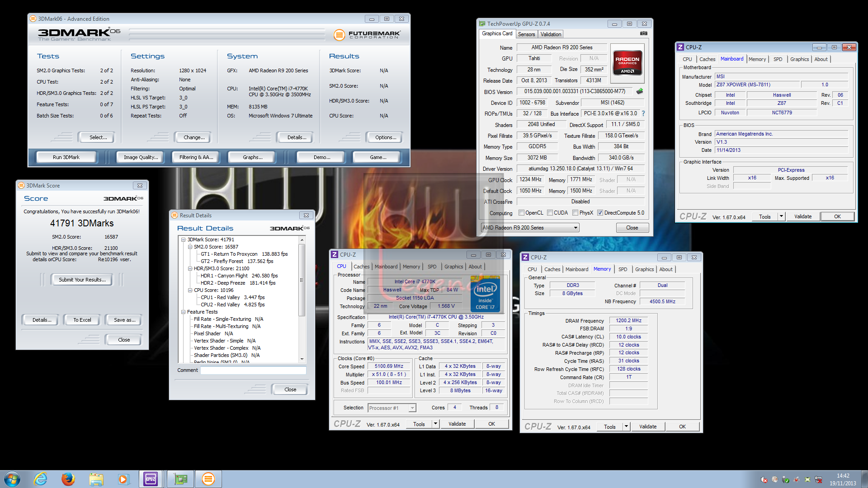Collapse the SM2.0 Score tree node
This screenshot has height=488, width=868.
(x=190, y=247)
